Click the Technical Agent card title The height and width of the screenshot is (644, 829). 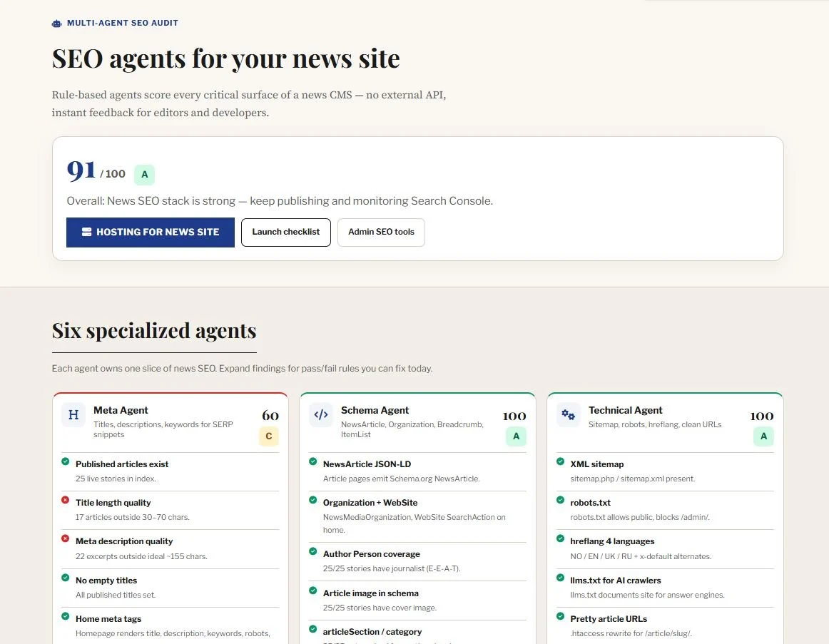[x=626, y=411]
